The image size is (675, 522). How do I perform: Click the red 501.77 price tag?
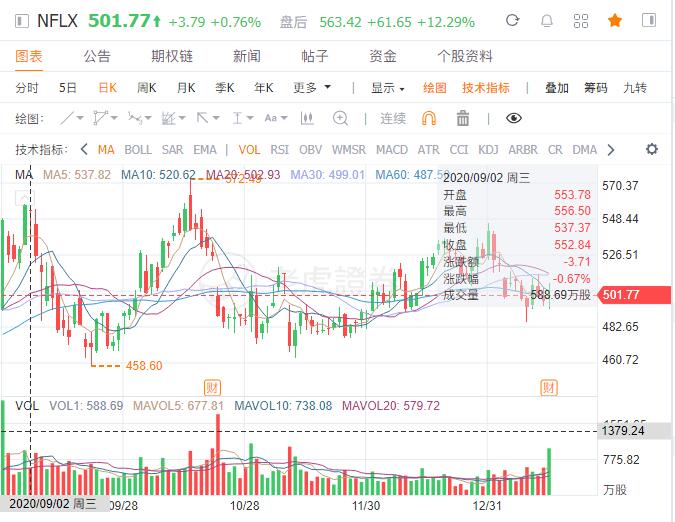tap(635, 295)
